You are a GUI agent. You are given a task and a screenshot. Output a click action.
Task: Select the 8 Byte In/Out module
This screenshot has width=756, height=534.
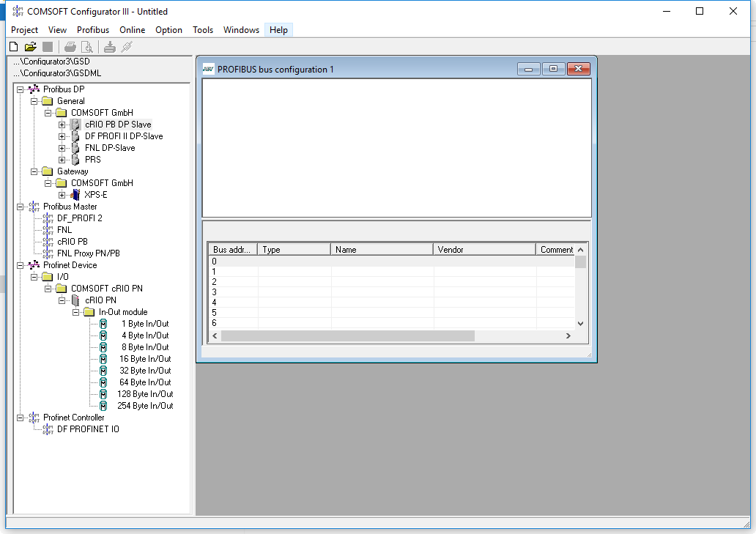[145, 347]
